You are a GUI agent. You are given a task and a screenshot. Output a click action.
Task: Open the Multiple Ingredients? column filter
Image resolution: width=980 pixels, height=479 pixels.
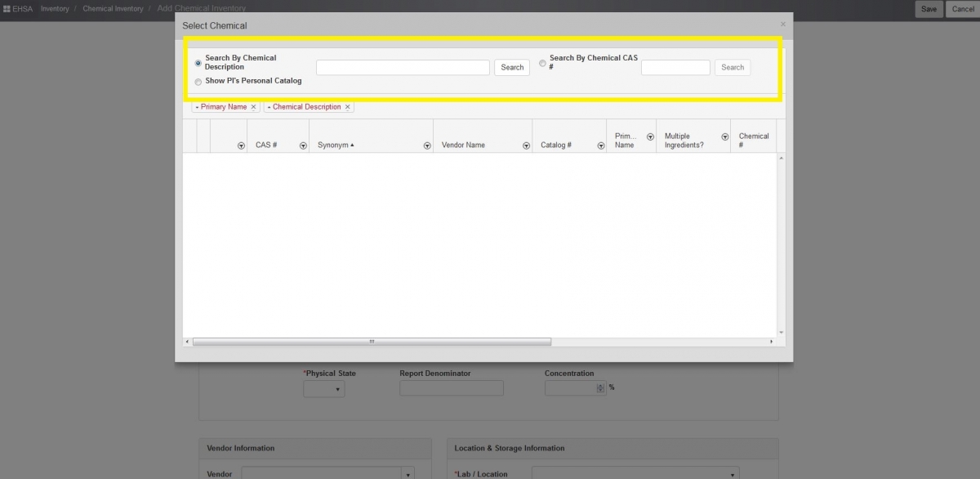[x=724, y=136]
